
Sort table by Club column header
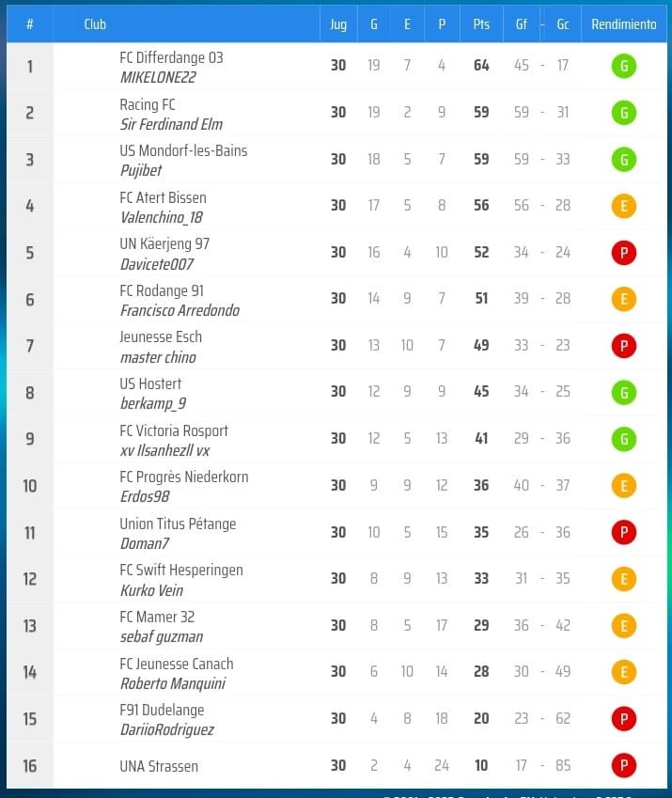[x=95, y=24]
